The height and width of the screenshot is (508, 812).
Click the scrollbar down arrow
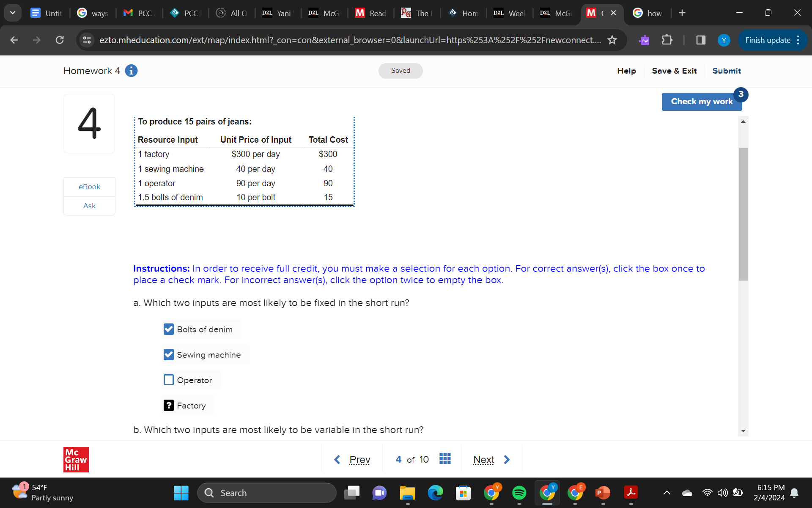743,431
